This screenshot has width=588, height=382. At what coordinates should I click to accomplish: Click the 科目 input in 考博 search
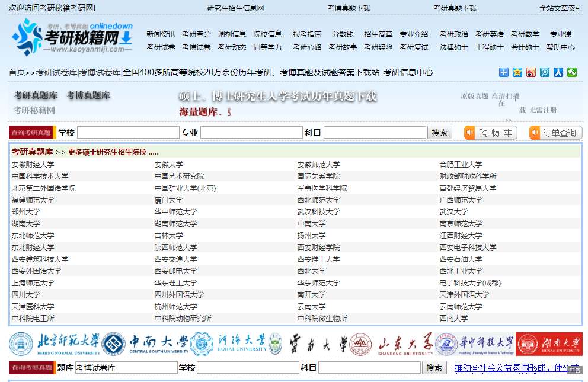[369, 368]
